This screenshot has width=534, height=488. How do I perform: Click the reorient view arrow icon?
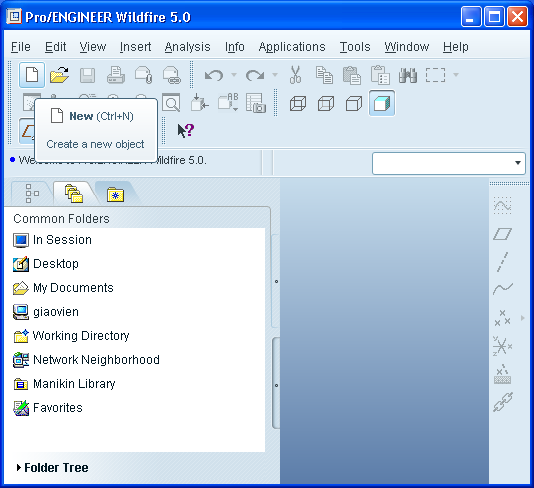[199, 103]
